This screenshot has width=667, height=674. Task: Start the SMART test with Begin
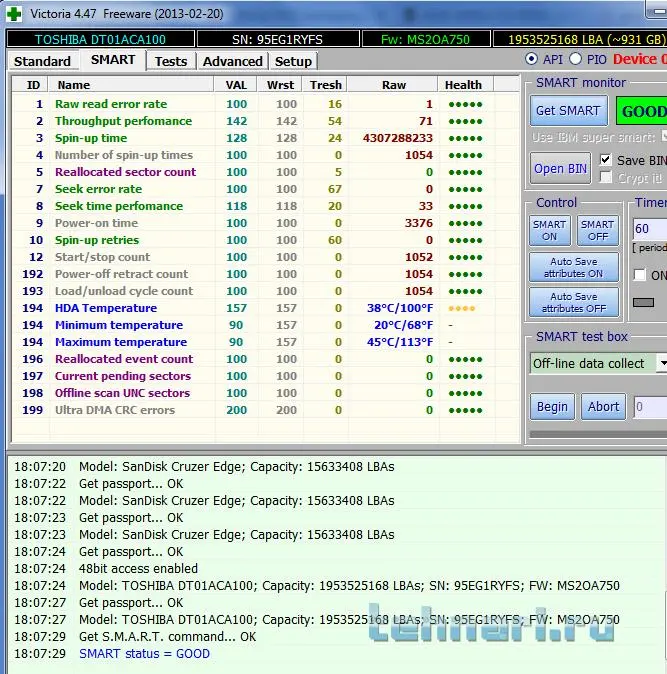552,407
